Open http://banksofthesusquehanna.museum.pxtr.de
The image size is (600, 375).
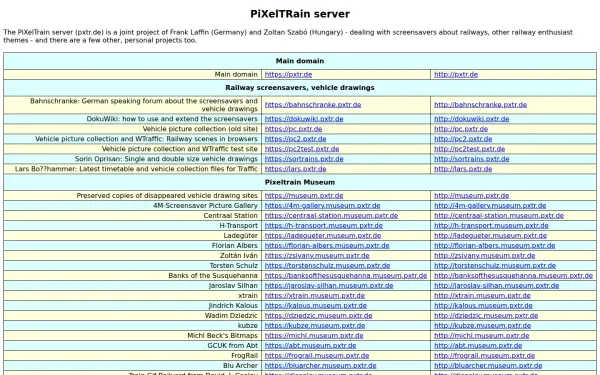click(x=514, y=276)
